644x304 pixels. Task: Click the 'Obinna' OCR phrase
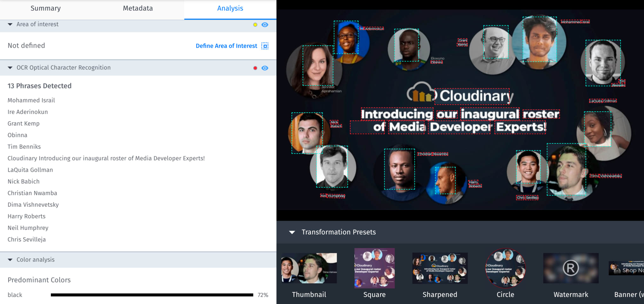coord(17,135)
